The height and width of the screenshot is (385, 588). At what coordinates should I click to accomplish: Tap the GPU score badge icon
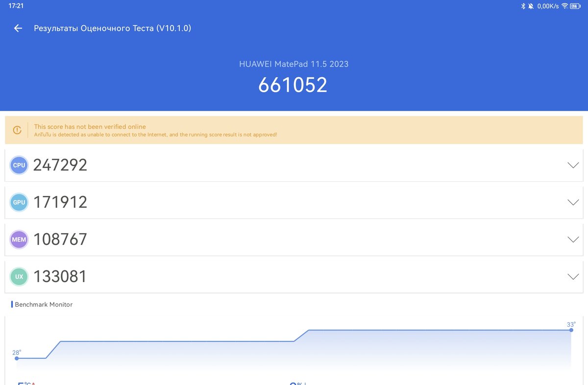pos(19,202)
